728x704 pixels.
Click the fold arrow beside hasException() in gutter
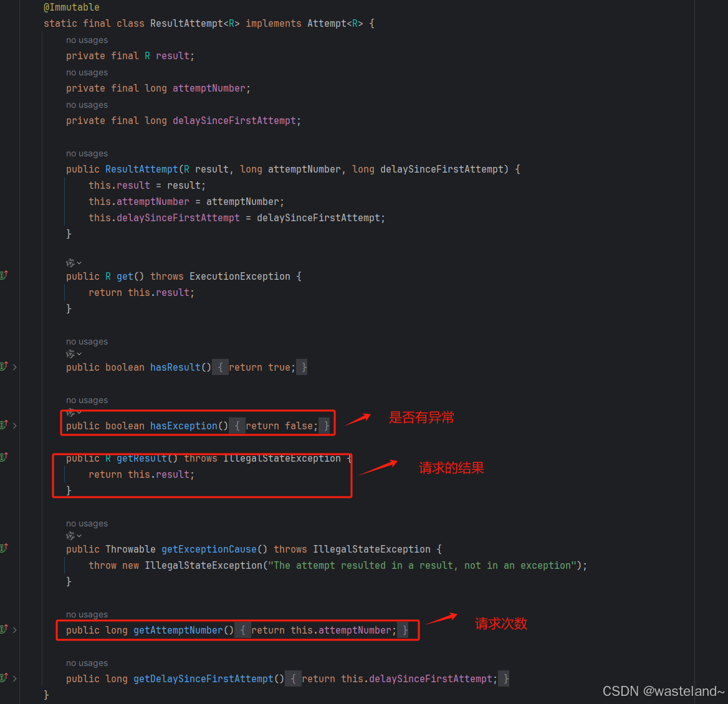point(15,424)
